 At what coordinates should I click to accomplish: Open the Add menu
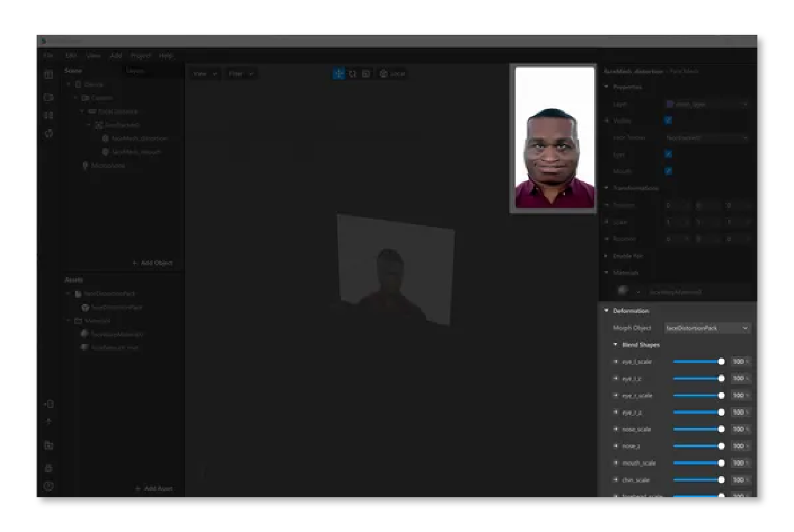click(115, 55)
